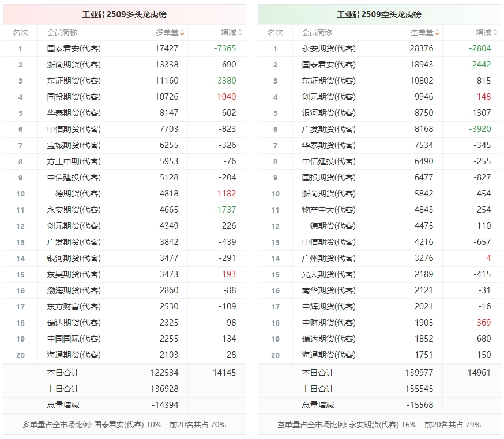Click long total change -14394
Image resolution: width=504 pixels, height=439 pixels.
[x=165, y=405]
